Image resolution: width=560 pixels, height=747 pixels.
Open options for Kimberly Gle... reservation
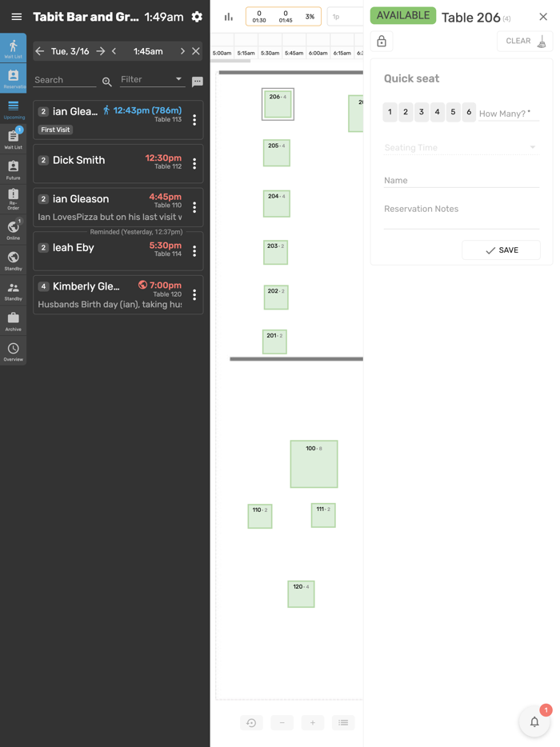(x=194, y=295)
